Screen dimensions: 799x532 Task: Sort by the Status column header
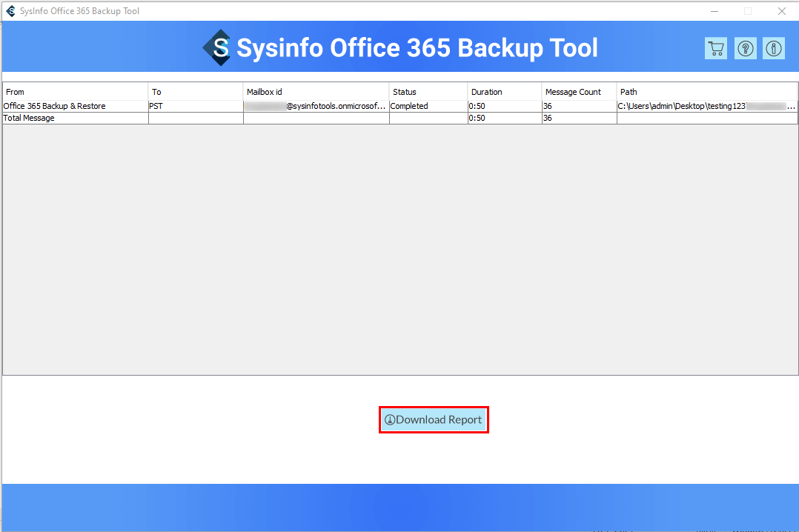click(x=428, y=92)
